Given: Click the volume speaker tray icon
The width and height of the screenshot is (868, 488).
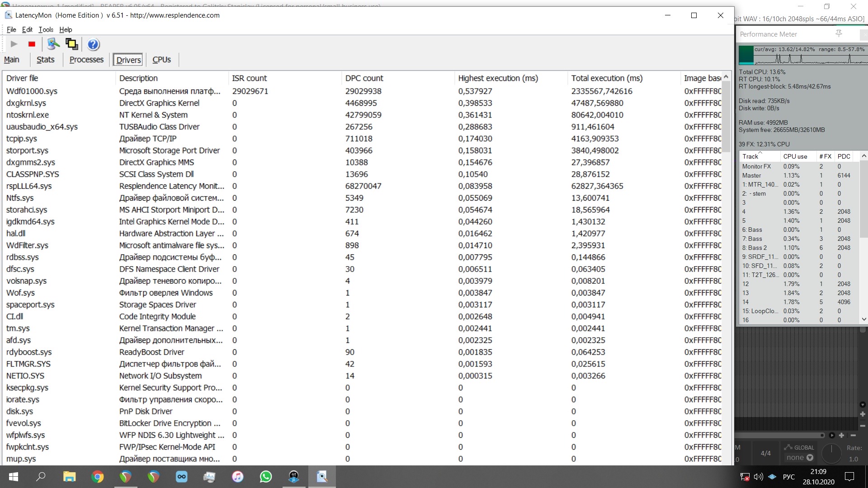Looking at the screenshot, I should coord(758,477).
